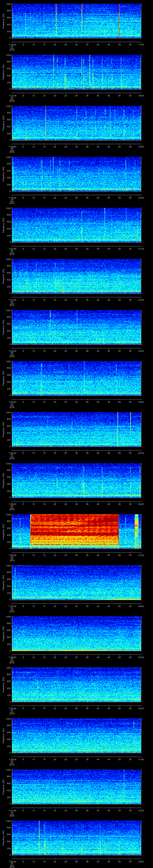Image resolution: width=153 pixels, height=868 pixels.
Task: Click the 7:22:00 start time label
Action: [12, 351]
